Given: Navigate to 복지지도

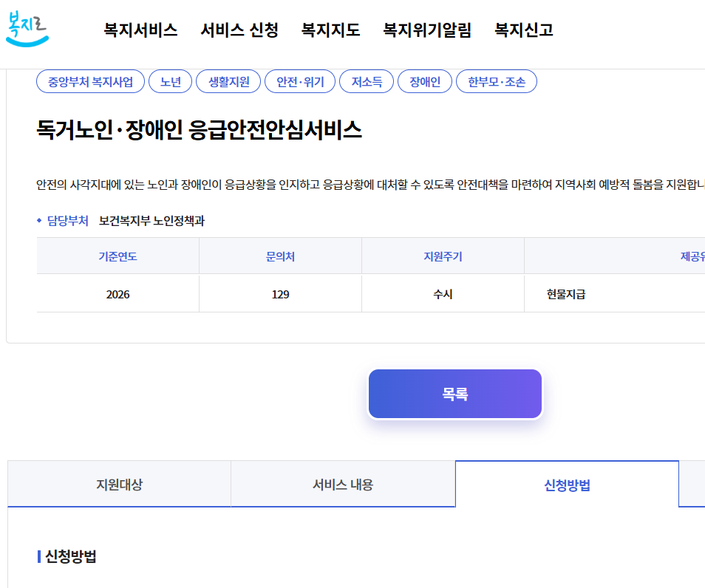Looking at the screenshot, I should (330, 31).
